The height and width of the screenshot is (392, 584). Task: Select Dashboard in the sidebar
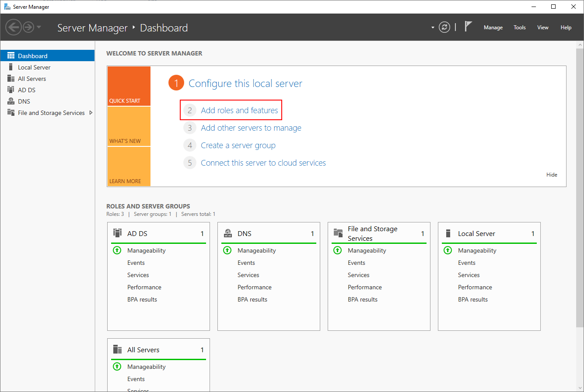click(x=47, y=56)
